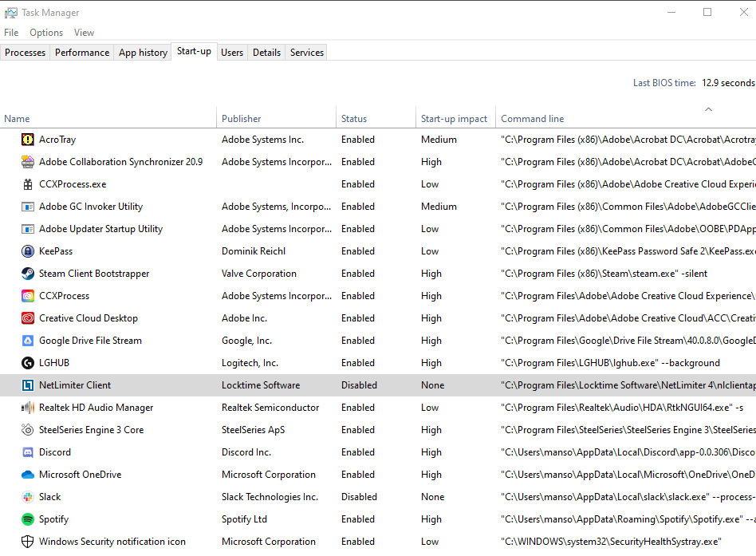Click the Adobe Collaboration Synchronizer icon
This screenshot has height=556, width=756.
coord(28,162)
